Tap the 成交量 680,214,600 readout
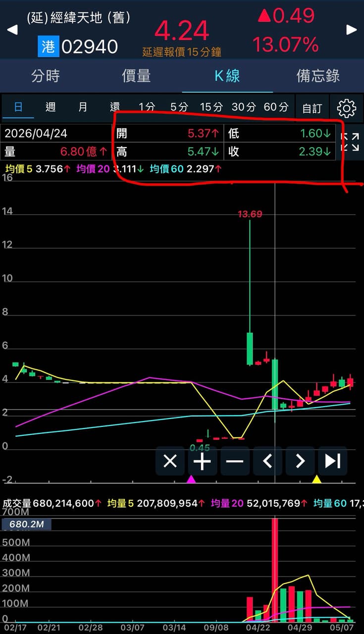 pos(52,503)
